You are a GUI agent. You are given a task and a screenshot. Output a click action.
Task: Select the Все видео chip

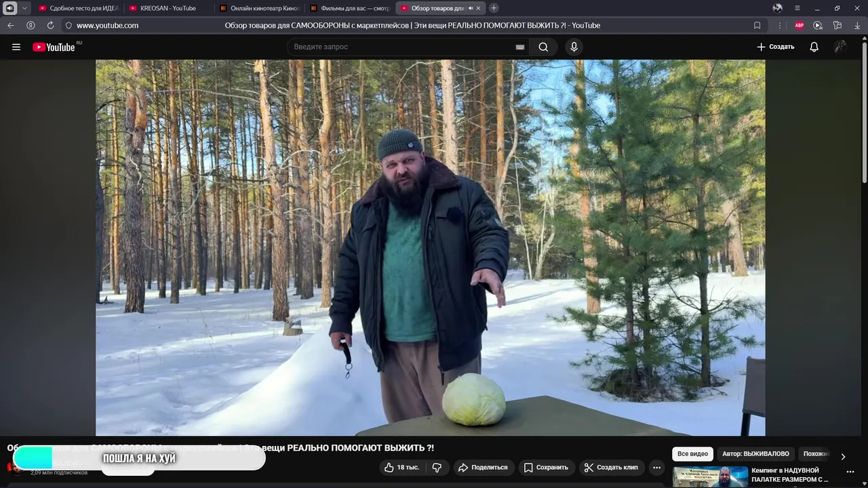point(692,454)
